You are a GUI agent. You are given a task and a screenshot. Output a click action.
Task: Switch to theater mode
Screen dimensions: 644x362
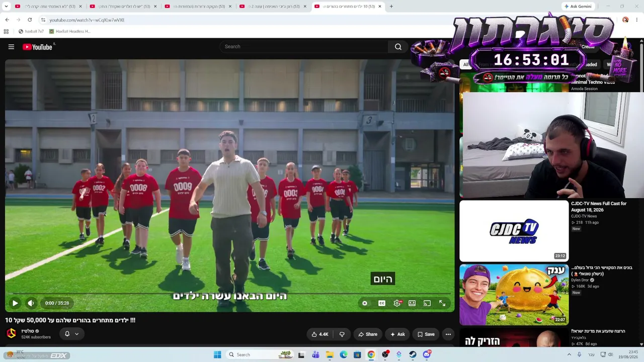(412, 303)
